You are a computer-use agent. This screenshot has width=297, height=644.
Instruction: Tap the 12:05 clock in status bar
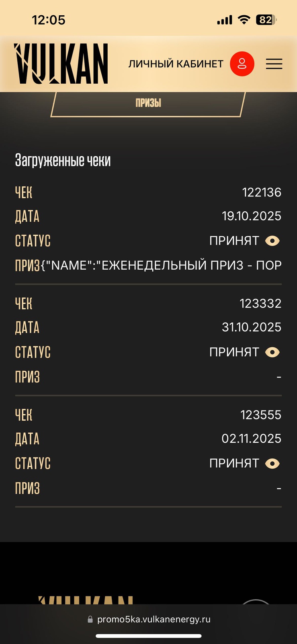coord(49,20)
